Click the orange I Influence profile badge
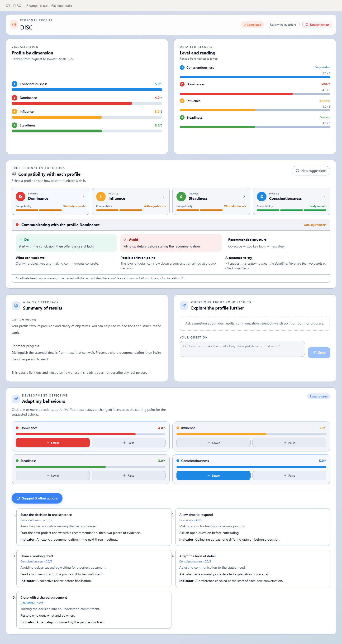The height and width of the screenshot is (644, 342). coord(101,197)
